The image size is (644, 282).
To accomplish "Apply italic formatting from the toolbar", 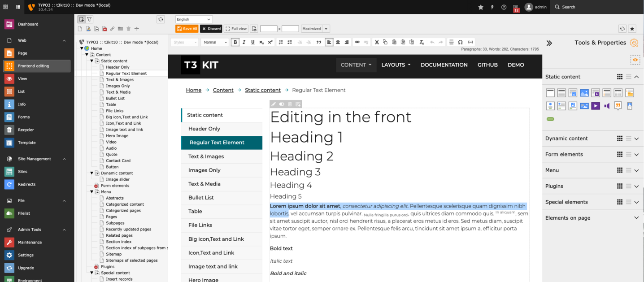I will tap(244, 42).
